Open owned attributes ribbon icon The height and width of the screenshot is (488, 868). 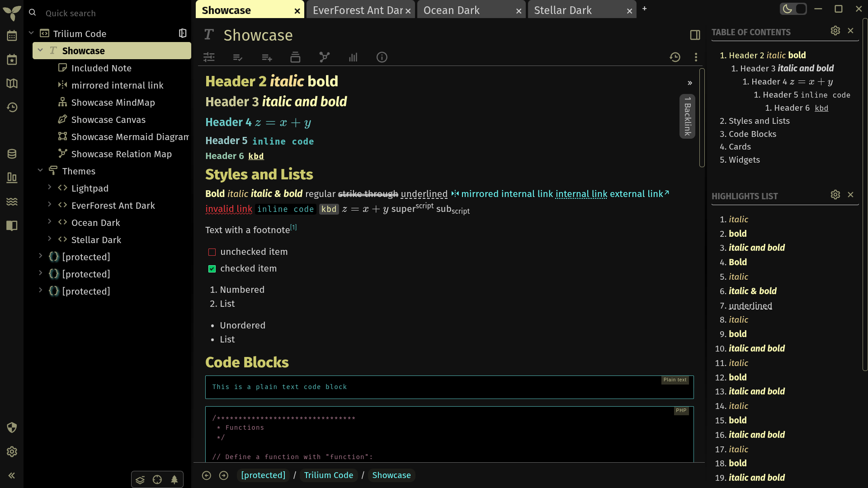click(237, 57)
